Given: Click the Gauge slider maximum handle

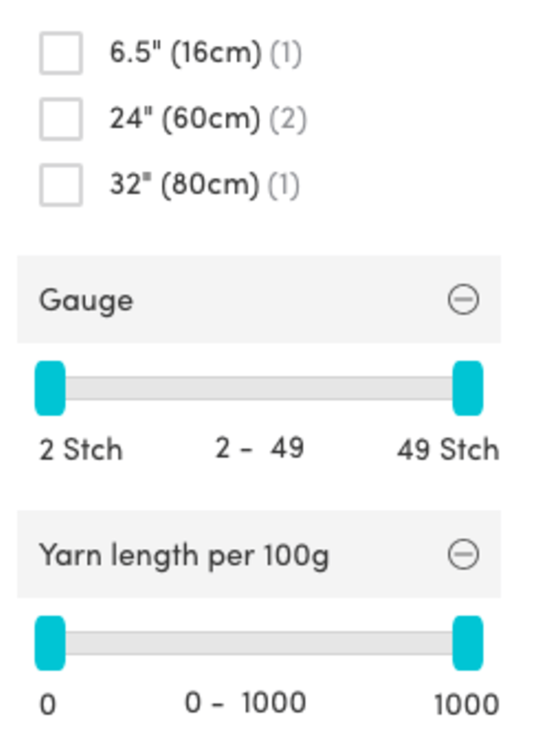Looking at the screenshot, I should point(468,388).
